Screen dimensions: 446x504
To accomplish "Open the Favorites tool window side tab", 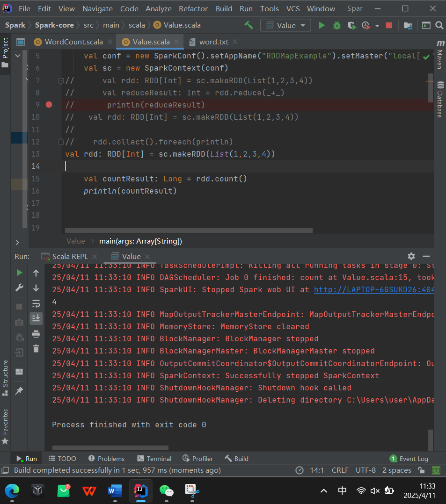I will pyautogui.click(x=5, y=426).
